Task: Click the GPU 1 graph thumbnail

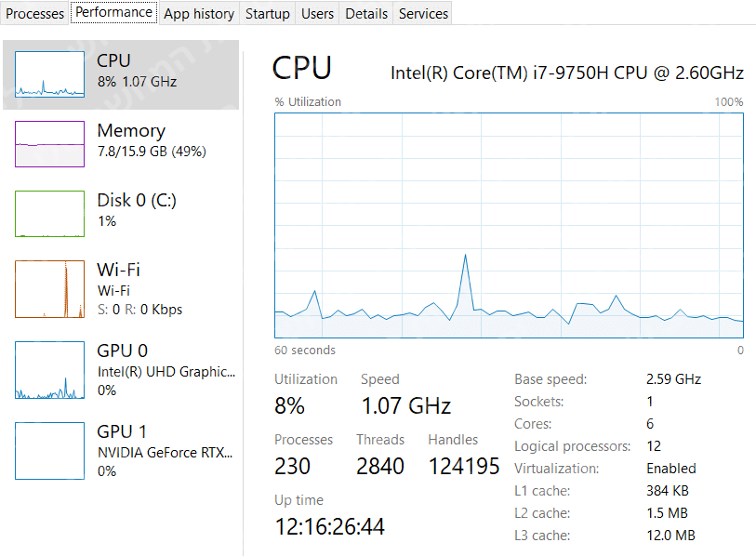Action: point(49,451)
